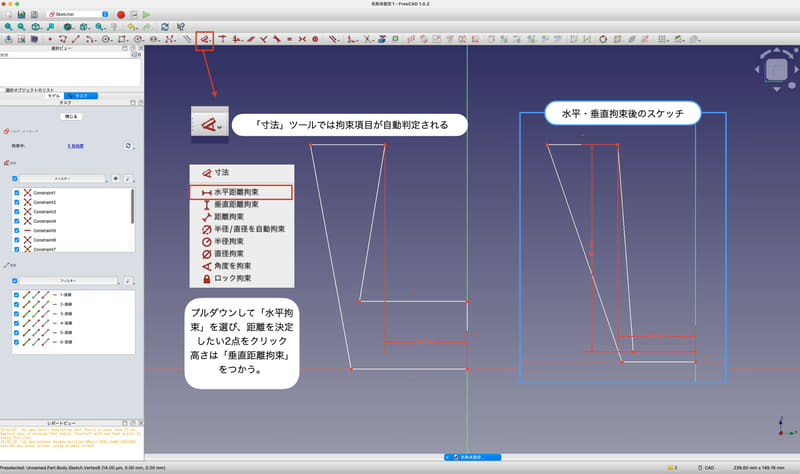Select the Constraint6 list row
800x474 pixels.
coord(72,240)
